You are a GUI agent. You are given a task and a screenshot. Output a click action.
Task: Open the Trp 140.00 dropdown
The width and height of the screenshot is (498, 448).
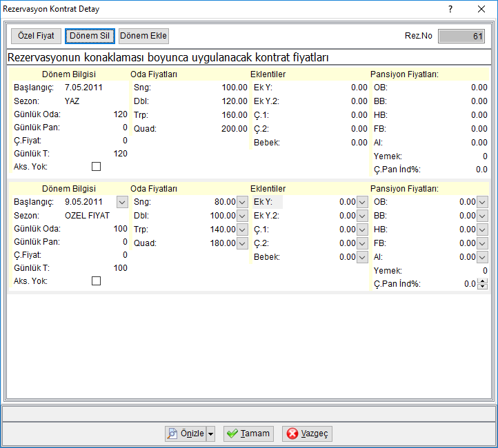[242, 230]
